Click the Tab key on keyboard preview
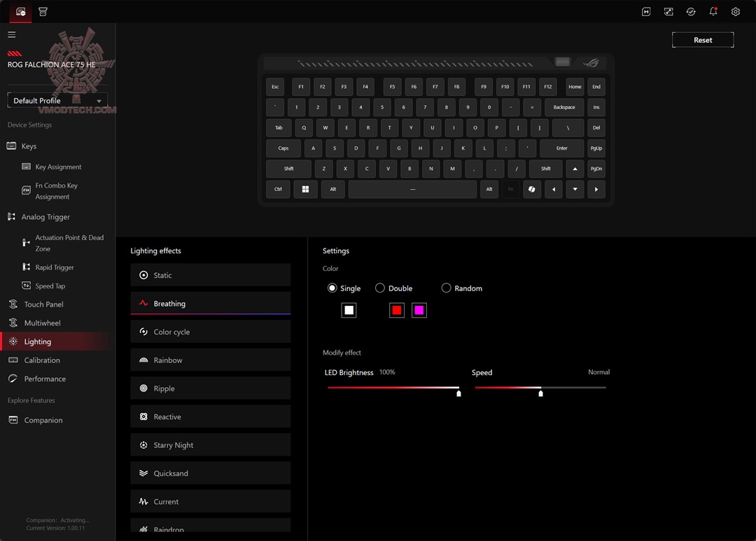Image resolution: width=756 pixels, height=541 pixels. click(279, 128)
